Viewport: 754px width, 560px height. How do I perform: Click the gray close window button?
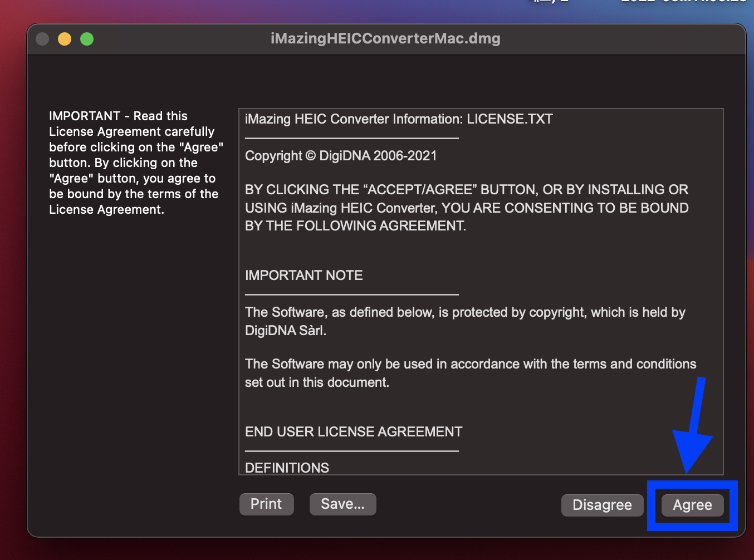pyautogui.click(x=42, y=39)
